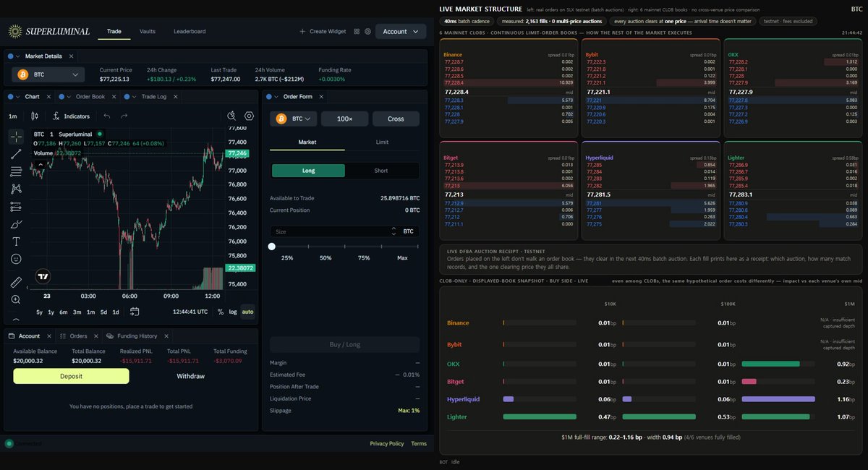Click the Create Widget button

(323, 31)
